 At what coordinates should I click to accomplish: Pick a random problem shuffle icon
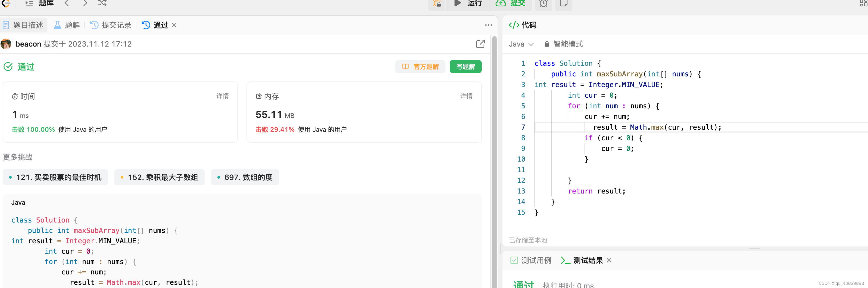pyautogui.click(x=102, y=3)
